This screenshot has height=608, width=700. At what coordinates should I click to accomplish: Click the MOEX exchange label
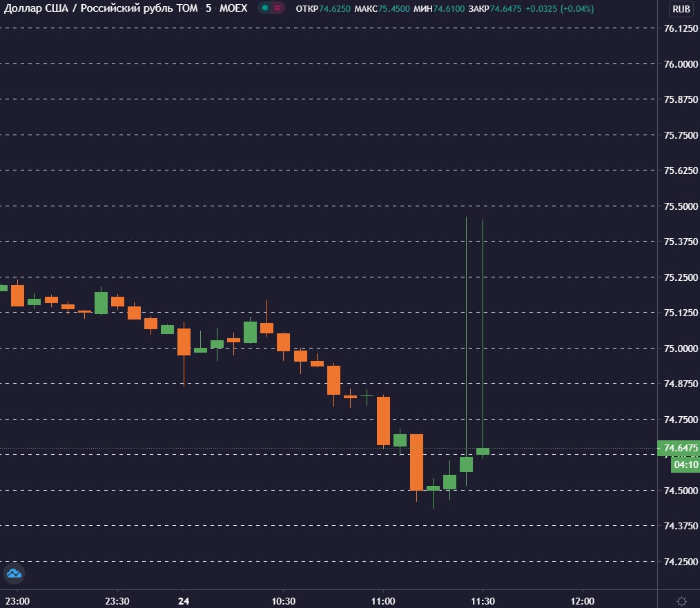pos(233,8)
